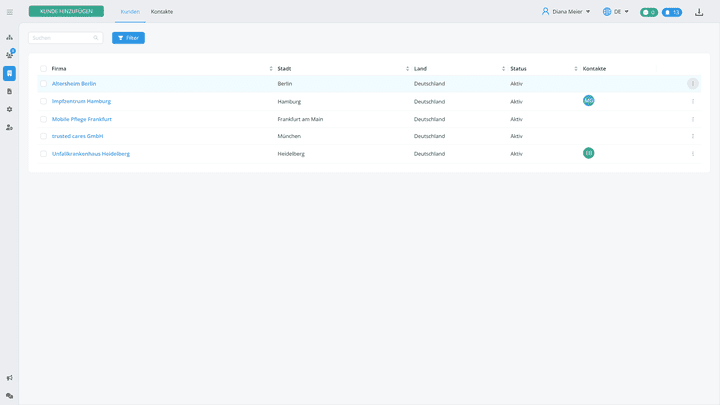Tick the checkbox for Altersheim Berlin
This screenshot has height=405, width=720.
[x=43, y=84]
